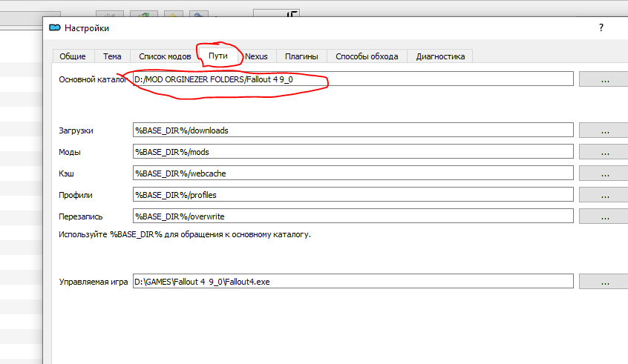
Task: Focus the Загрузки downloads path field
Action: (353, 130)
